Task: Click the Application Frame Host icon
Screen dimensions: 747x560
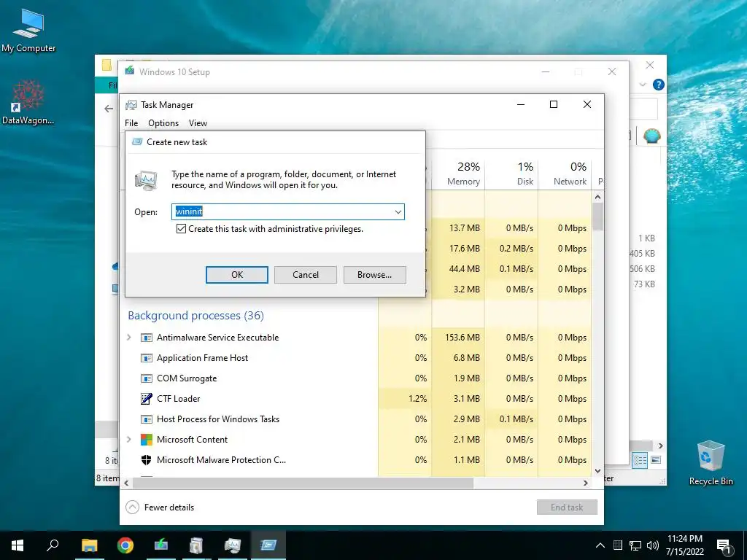Action: (x=146, y=358)
